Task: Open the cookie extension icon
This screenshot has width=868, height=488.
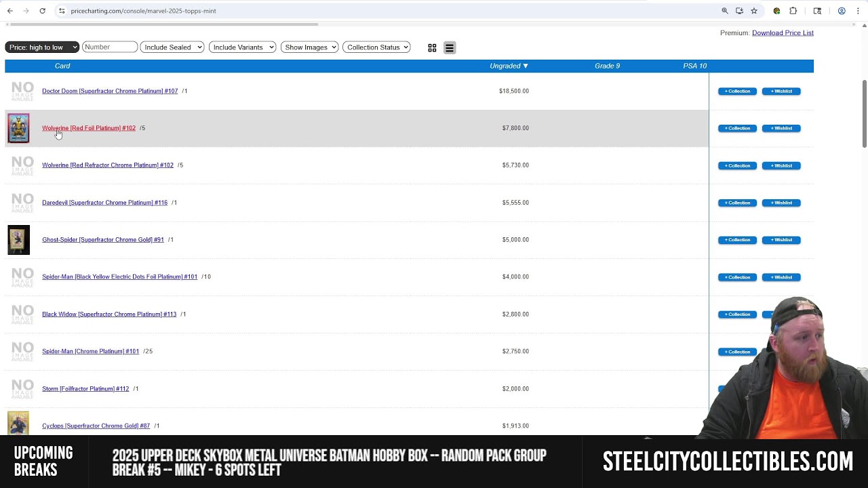Action: (x=776, y=11)
